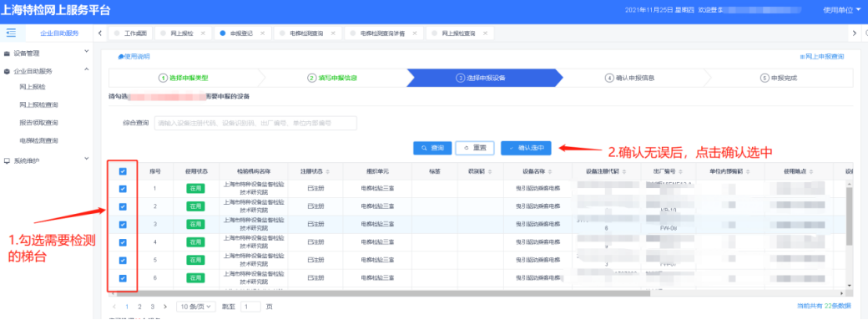Sort by 出厂编号 column sort icon
868x320 pixels.
tap(680, 172)
